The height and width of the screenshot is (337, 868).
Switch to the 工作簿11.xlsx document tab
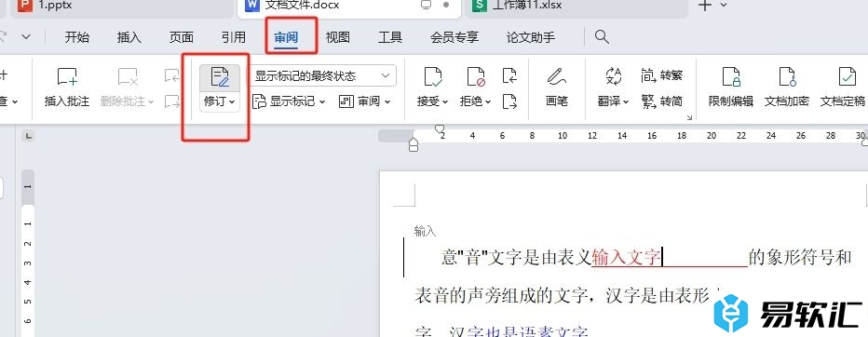coord(576,7)
